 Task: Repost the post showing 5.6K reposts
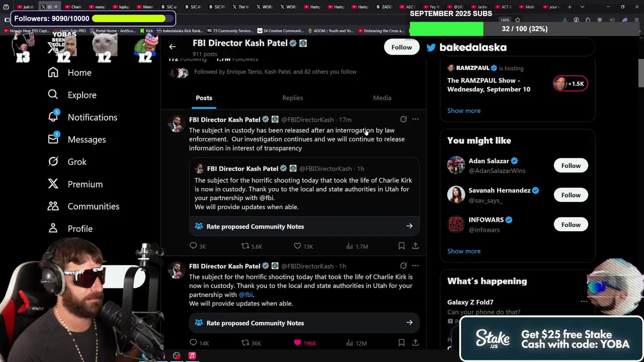point(252,246)
